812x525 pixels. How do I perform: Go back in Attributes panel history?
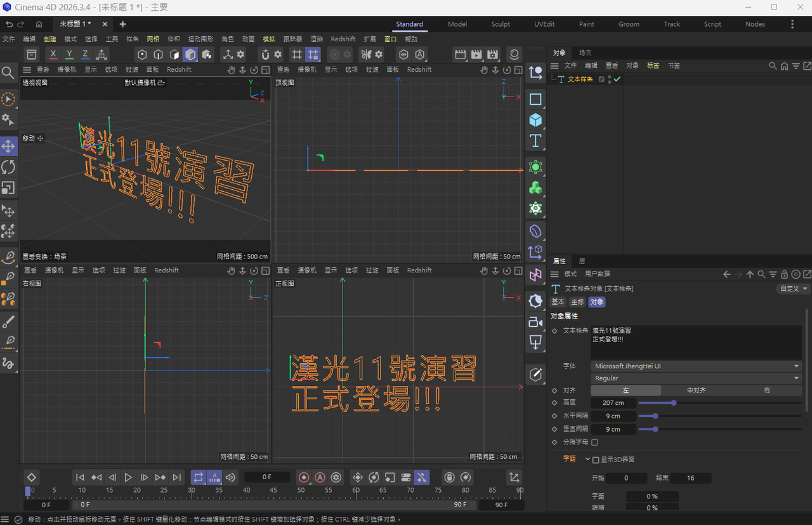tap(727, 274)
